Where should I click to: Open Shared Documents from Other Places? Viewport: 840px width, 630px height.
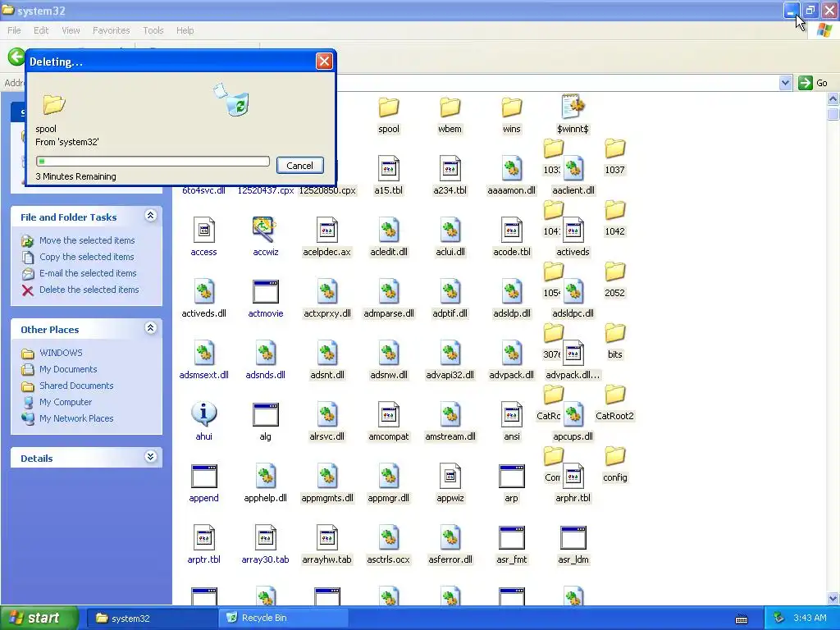click(76, 386)
